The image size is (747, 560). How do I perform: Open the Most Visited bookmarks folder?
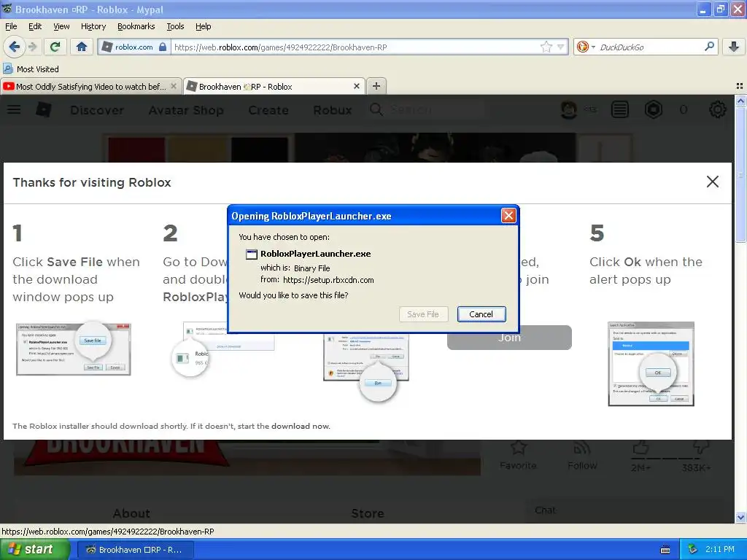point(31,69)
